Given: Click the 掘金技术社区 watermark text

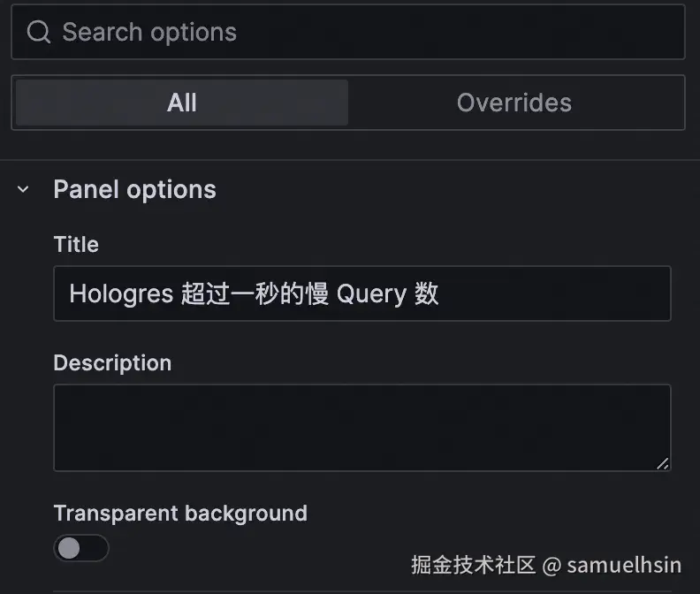Looking at the screenshot, I should pyautogui.click(x=474, y=565).
